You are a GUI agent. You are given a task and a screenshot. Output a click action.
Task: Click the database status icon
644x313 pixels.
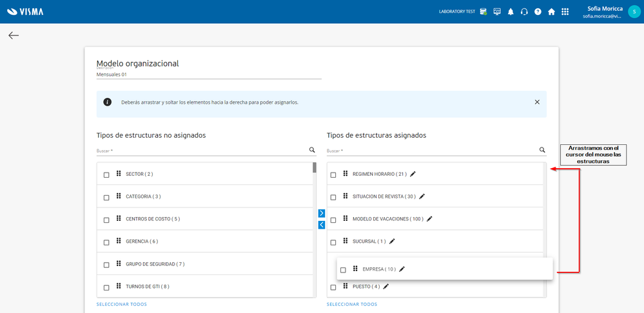tap(483, 12)
